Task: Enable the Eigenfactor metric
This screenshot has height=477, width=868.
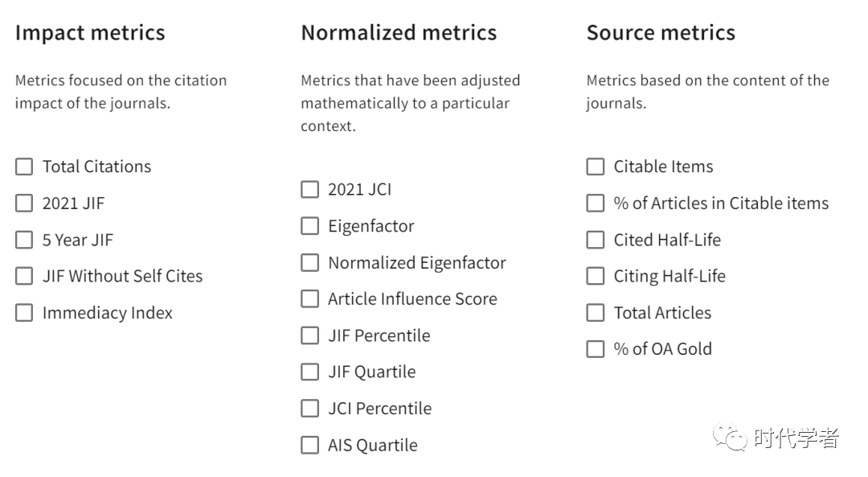Action: coord(310,226)
